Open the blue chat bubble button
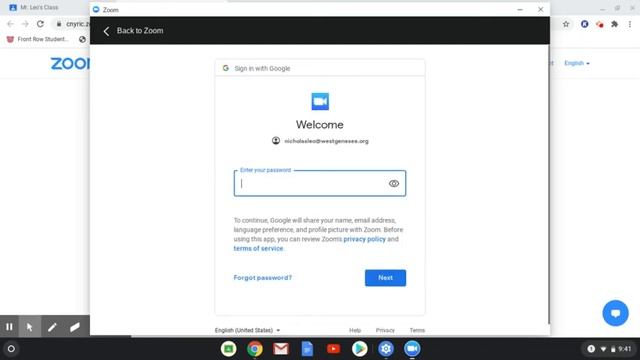The height and width of the screenshot is (360, 640). click(x=615, y=313)
